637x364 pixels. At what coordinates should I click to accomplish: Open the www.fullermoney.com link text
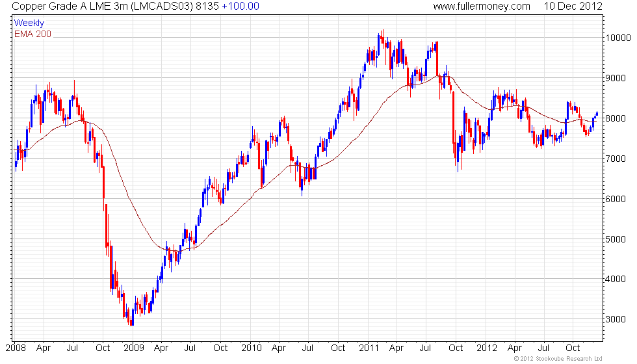(482, 6)
